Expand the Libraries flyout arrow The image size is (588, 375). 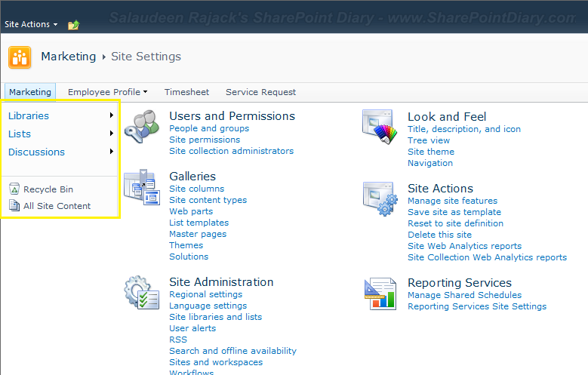tap(112, 115)
